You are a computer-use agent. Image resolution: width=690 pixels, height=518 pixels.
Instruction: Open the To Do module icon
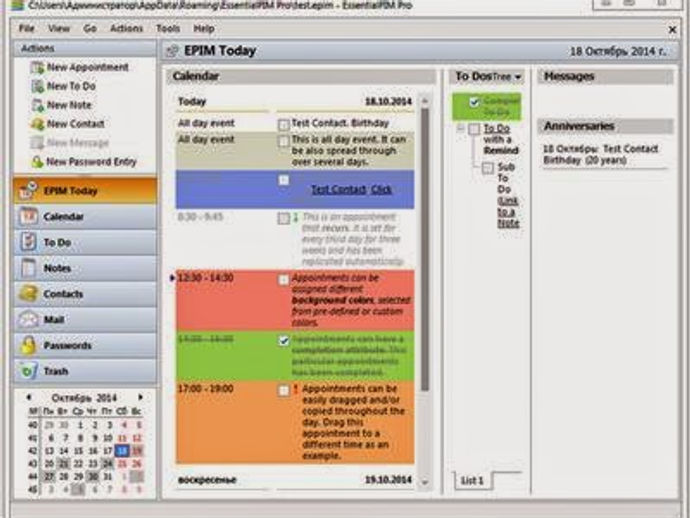(x=28, y=242)
